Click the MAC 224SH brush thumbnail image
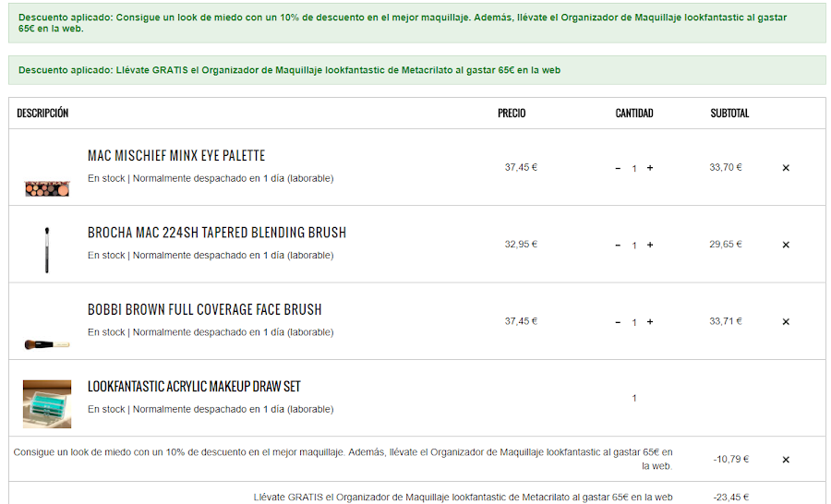This screenshot has height=504, width=831. tap(47, 249)
